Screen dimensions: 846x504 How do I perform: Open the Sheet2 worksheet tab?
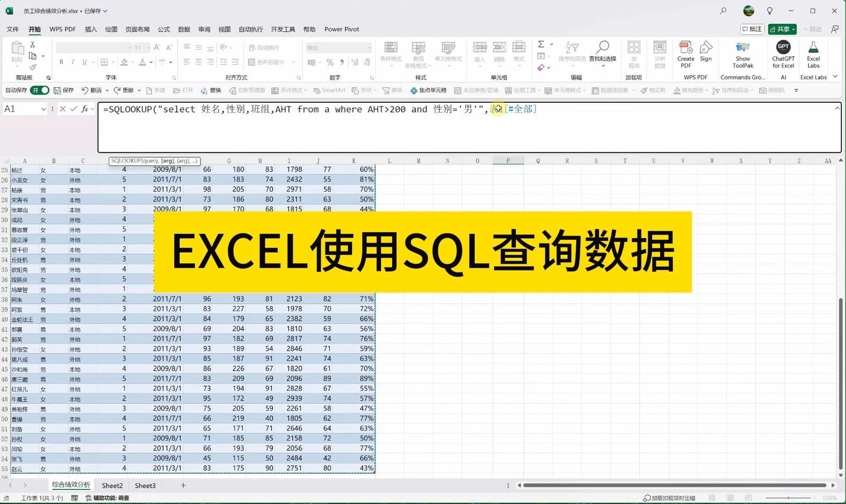coord(112,485)
